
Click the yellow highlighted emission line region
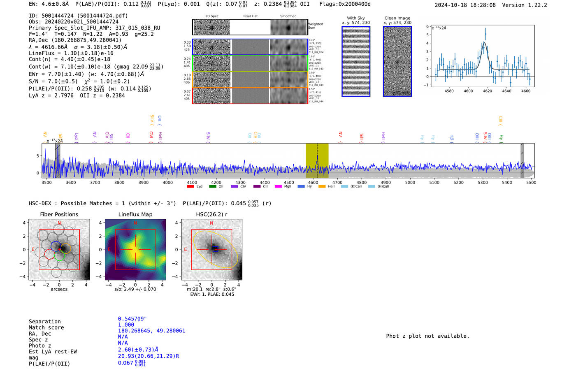pos(317,161)
